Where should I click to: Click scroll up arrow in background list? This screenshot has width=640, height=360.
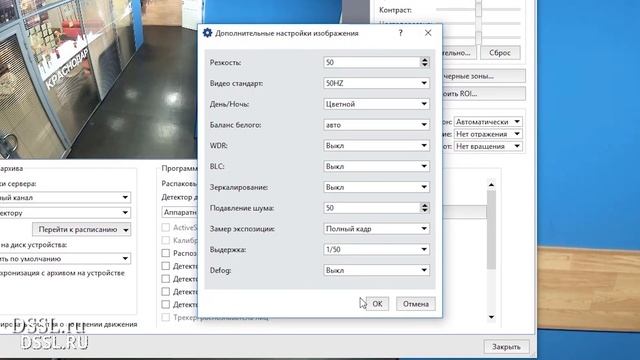click(x=491, y=185)
